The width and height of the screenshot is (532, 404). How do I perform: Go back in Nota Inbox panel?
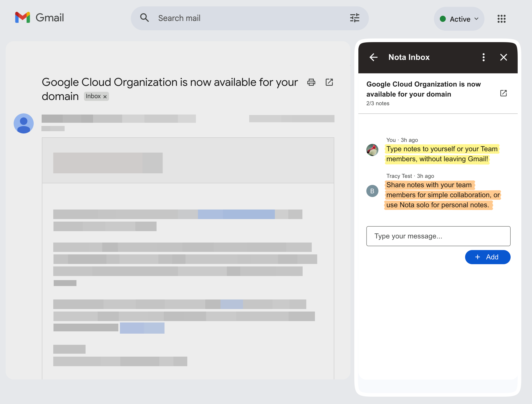tap(373, 57)
